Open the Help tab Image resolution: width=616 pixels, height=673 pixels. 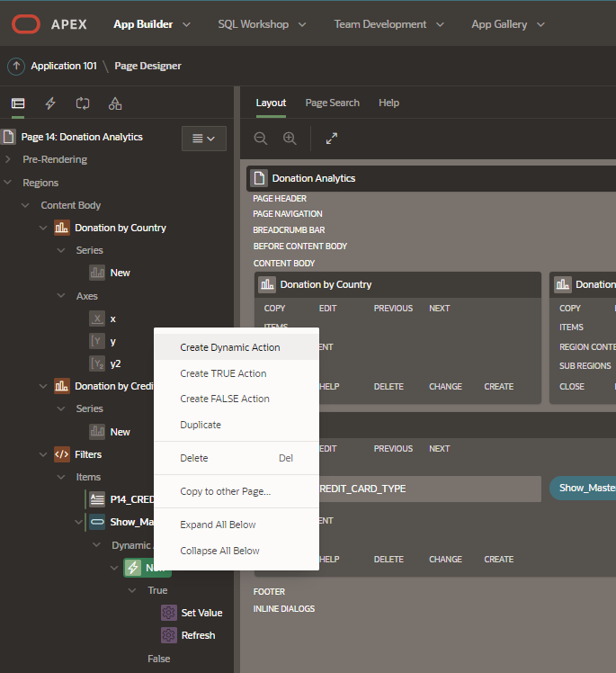tap(388, 103)
